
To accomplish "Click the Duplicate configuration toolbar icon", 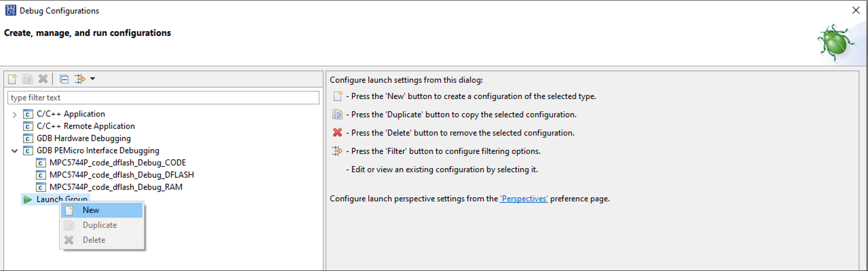I will [28, 79].
